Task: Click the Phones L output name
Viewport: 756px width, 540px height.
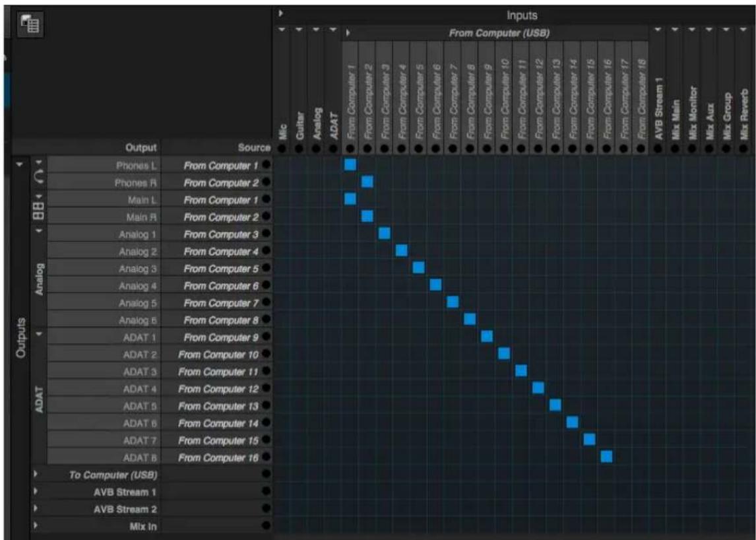Action: pyautogui.click(x=137, y=166)
